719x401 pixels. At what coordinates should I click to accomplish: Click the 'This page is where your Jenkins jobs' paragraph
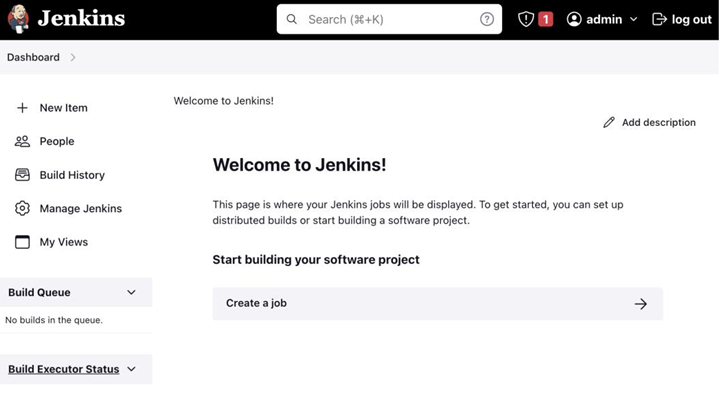(x=418, y=212)
